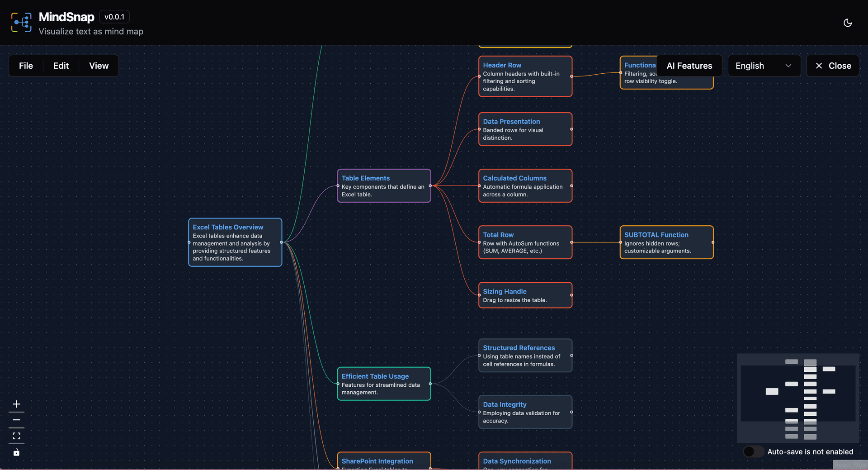The image size is (868, 470).
Task: Enable the auto-save toggle switch
Action: [x=753, y=451]
